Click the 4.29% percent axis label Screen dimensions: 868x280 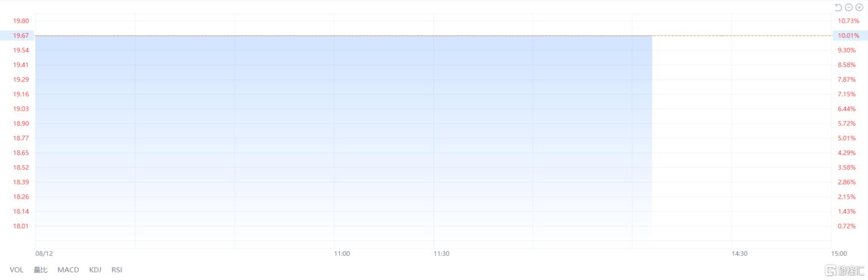pos(847,153)
